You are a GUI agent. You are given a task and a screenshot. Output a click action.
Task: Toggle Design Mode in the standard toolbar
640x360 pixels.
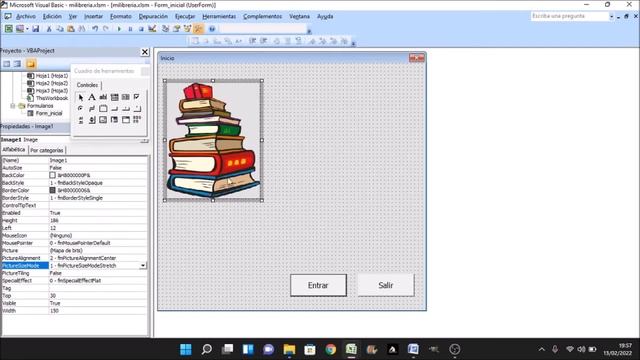point(152,29)
